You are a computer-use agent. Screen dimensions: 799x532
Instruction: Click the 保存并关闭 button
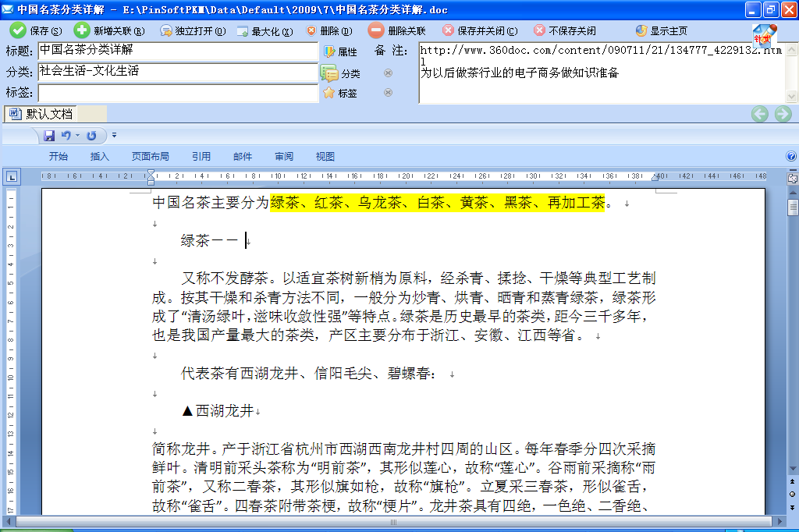tap(479, 31)
